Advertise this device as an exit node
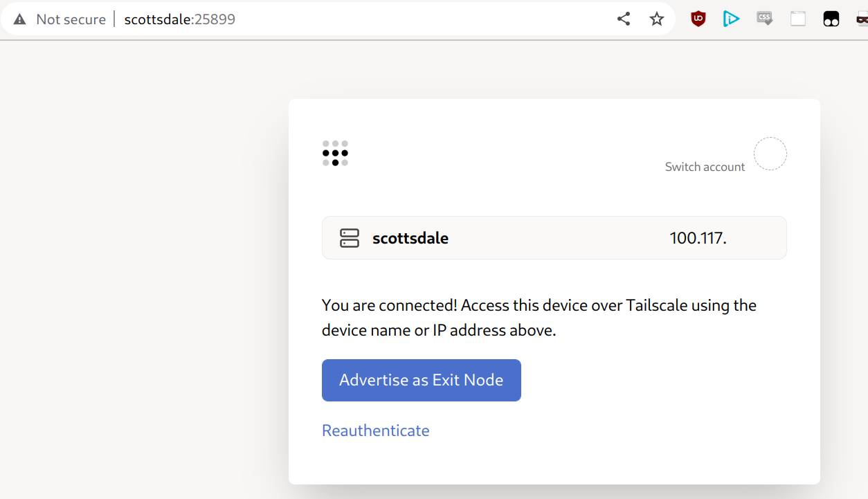868x499 pixels. (x=421, y=380)
